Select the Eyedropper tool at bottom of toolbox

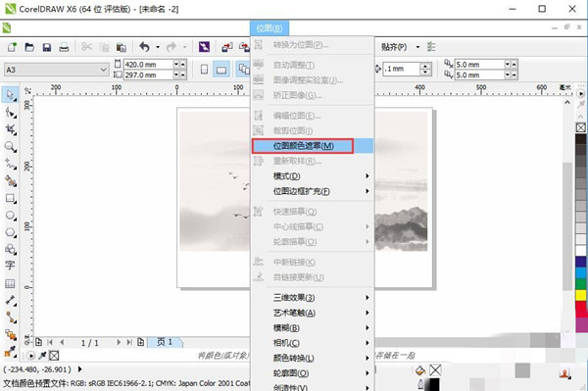coord(10,351)
